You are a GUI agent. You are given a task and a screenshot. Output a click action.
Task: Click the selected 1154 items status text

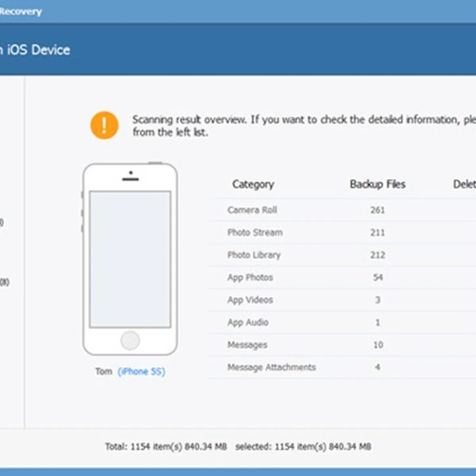[x=303, y=447]
